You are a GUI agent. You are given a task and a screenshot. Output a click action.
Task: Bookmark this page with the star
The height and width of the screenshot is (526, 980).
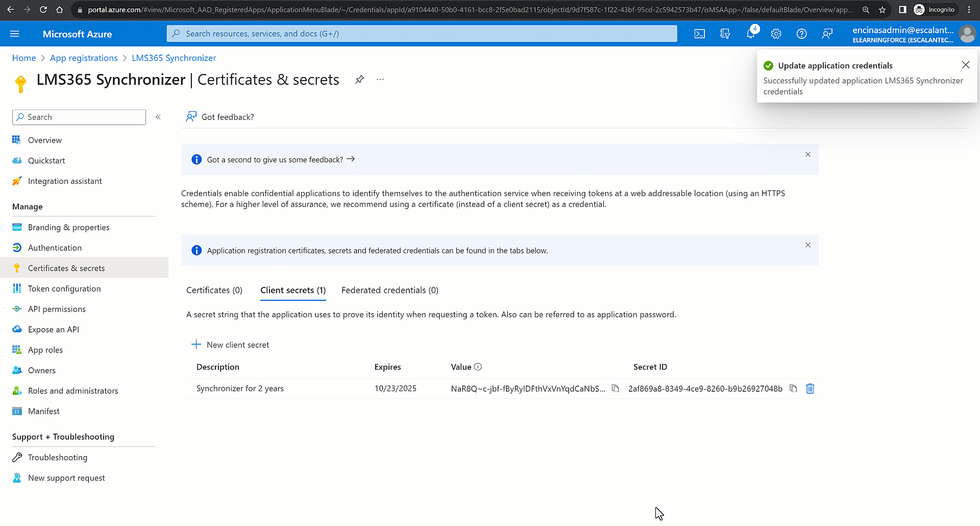[x=882, y=10]
